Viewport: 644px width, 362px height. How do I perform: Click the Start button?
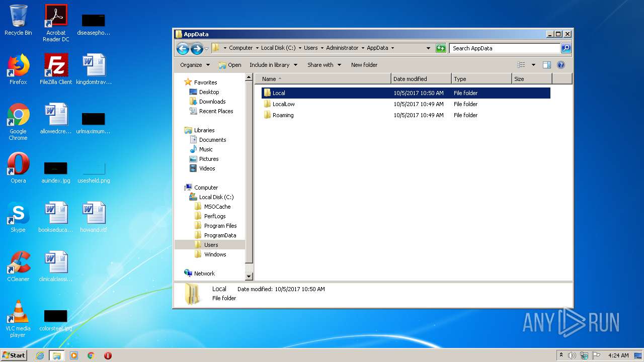pos(14,355)
